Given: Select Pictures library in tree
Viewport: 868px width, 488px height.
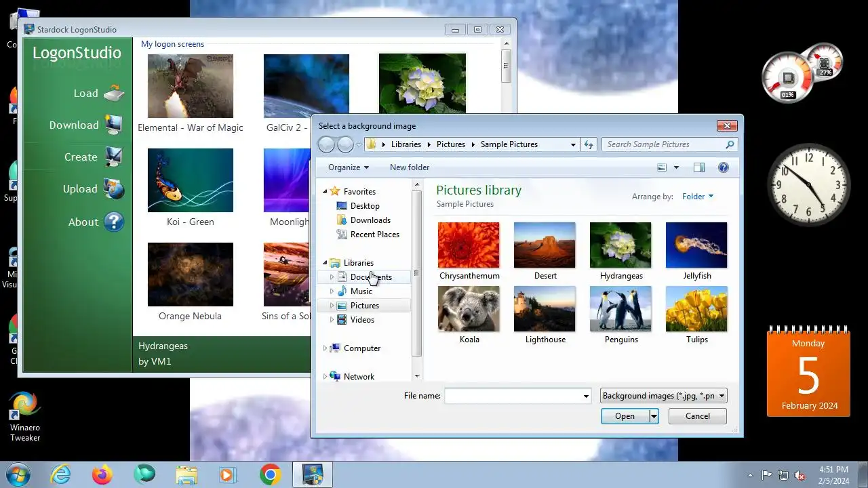Looking at the screenshot, I should pyautogui.click(x=365, y=306).
